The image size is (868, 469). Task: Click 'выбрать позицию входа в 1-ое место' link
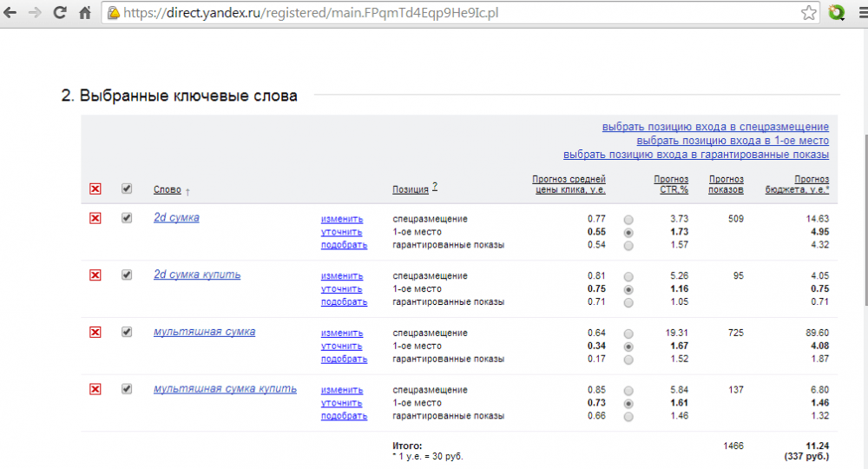point(733,141)
